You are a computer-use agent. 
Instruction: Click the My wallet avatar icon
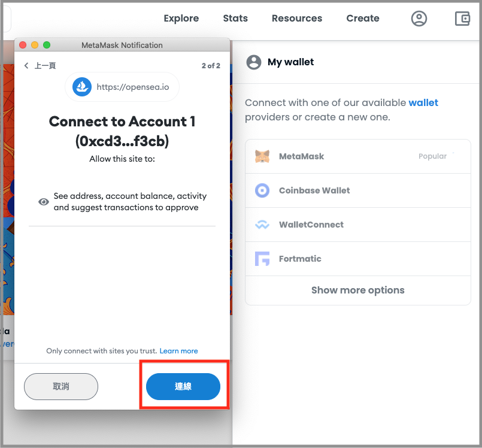(254, 62)
